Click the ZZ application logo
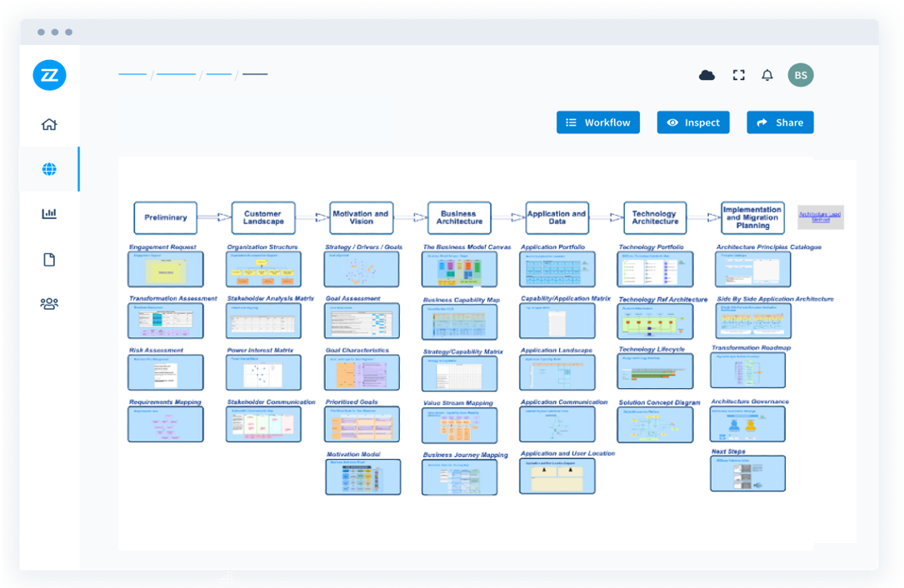 pyautogui.click(x=50, y=75)
